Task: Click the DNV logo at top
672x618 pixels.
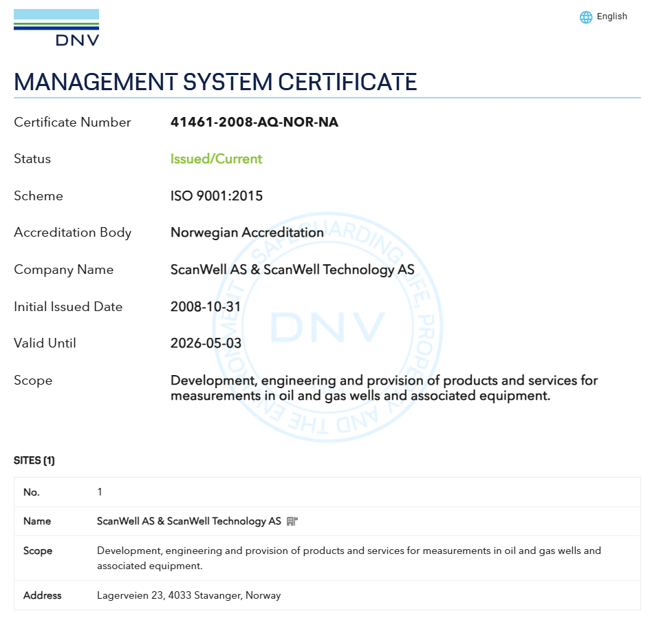Action: tap(56, 28)
